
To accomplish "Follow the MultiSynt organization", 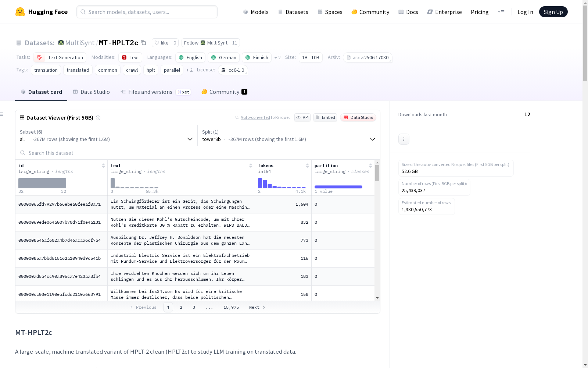I will click(205, 43).
